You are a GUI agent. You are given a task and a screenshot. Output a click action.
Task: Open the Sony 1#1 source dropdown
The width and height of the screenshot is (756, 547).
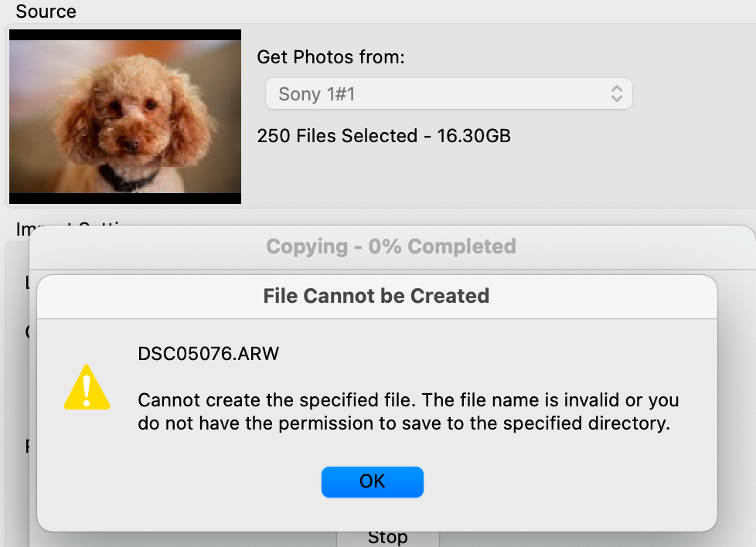click(x=449, y=93)
